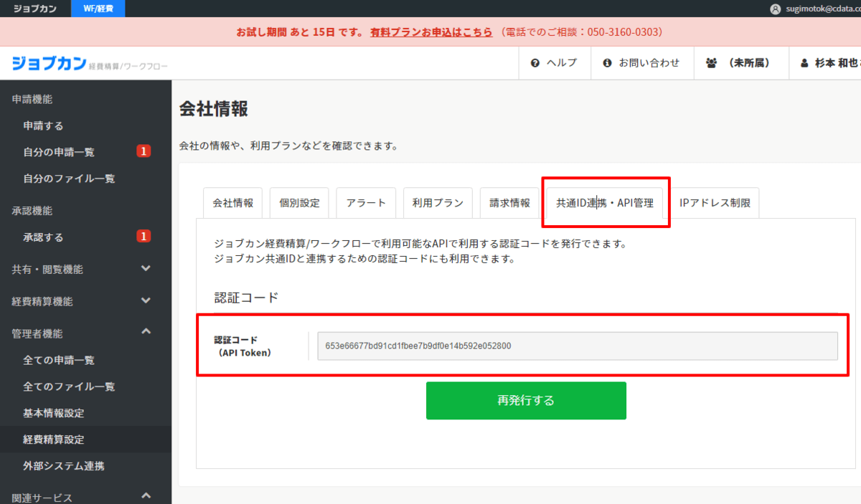Select the WF/経費 top tab

pos(98,9)
